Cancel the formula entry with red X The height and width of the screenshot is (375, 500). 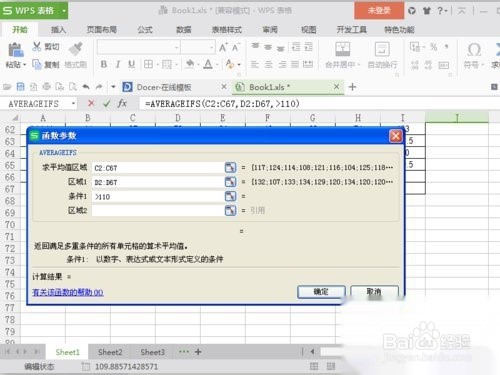coord(91,104)
